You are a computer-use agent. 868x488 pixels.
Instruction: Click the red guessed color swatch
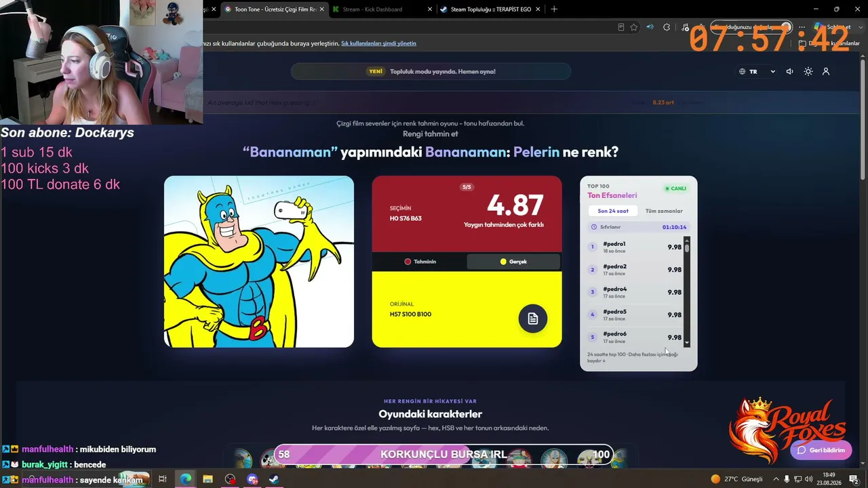tap(467, 213)
